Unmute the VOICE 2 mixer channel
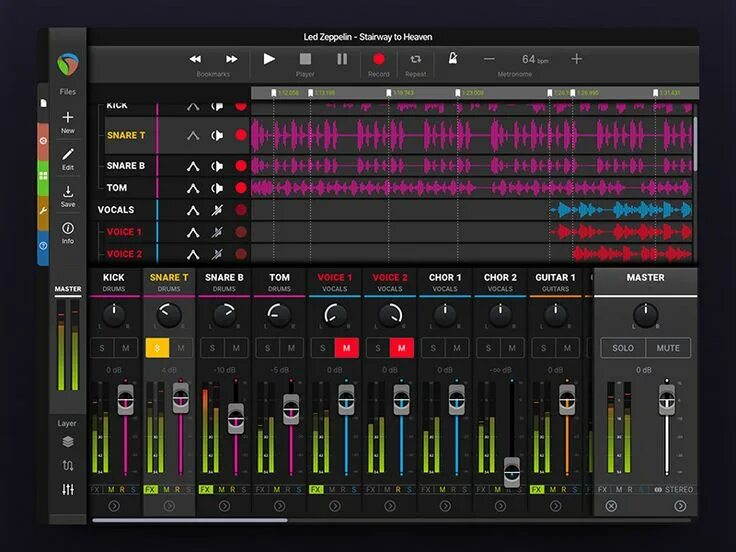The width and height of the screenshot is (736, 552). (x=402, y=348)
